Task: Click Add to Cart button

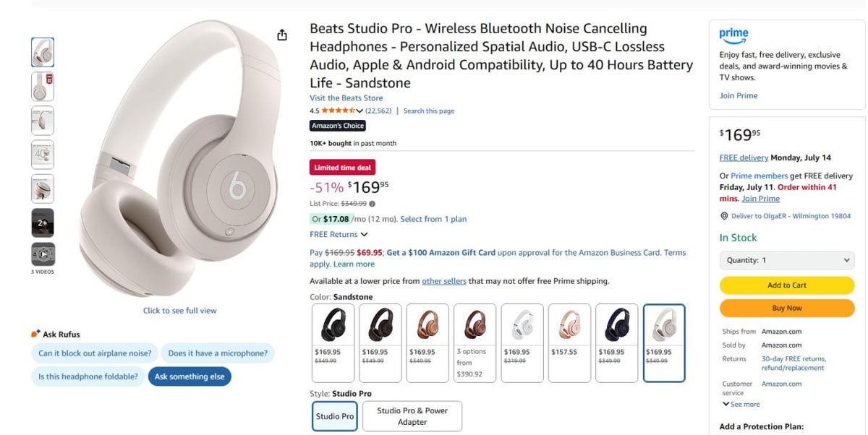Action: [787, 285]
